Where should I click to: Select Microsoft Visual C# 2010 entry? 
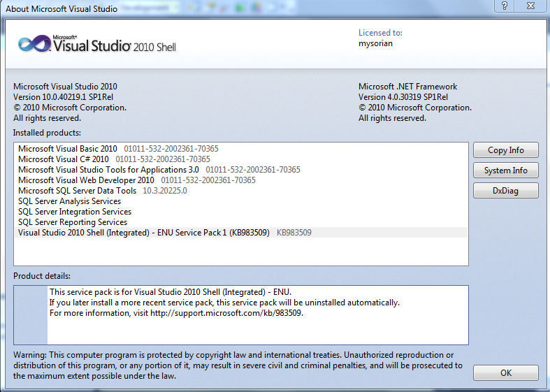pos(241,159)
